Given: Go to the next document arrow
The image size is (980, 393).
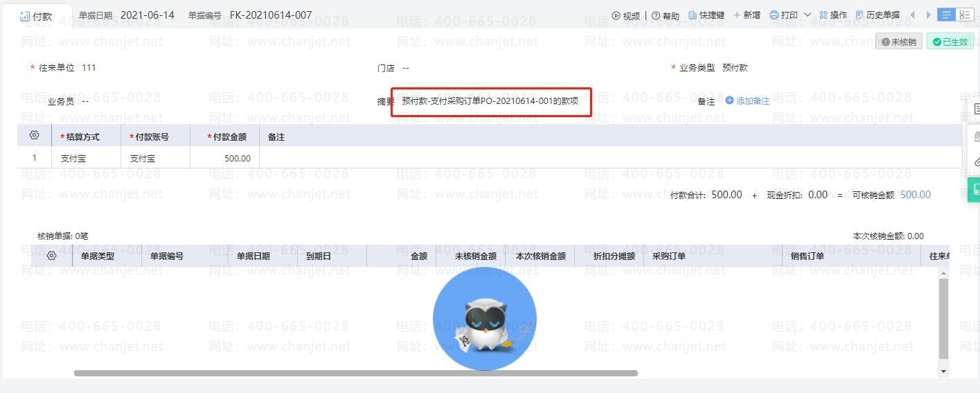Looking at the screenshot, I should (x=929, y=15).
